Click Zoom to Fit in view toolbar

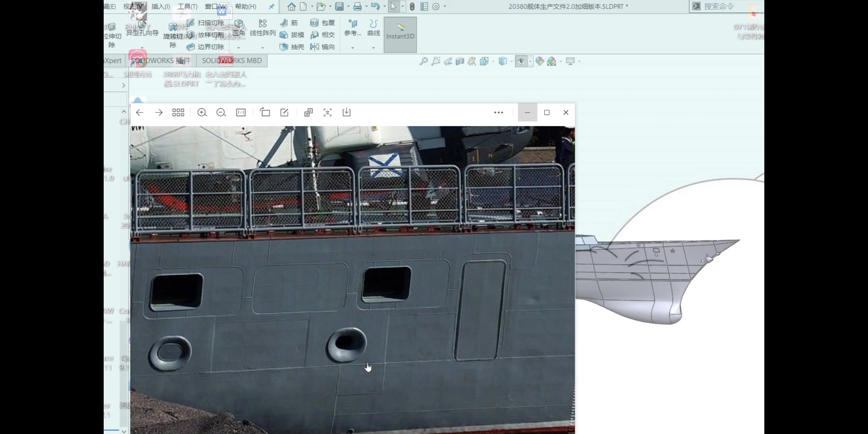click(424, 61)
